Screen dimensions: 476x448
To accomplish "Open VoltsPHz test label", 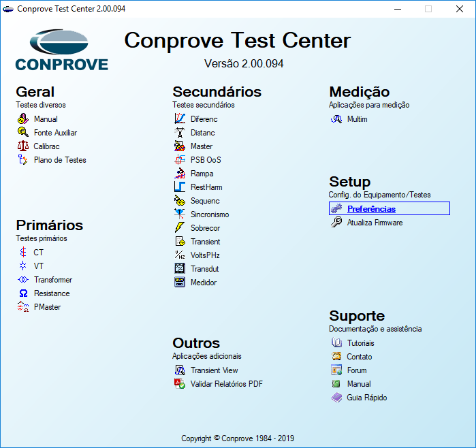I will tap(205, 255).
